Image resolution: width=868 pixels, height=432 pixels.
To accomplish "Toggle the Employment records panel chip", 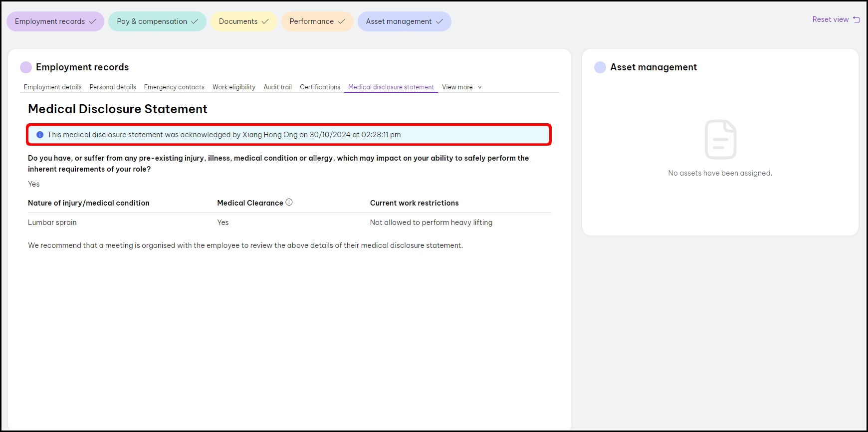I will pos(55,21).
